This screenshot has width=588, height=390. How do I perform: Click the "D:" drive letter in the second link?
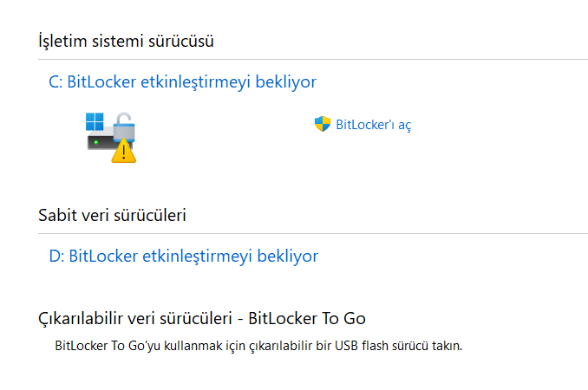pos(57,257)
